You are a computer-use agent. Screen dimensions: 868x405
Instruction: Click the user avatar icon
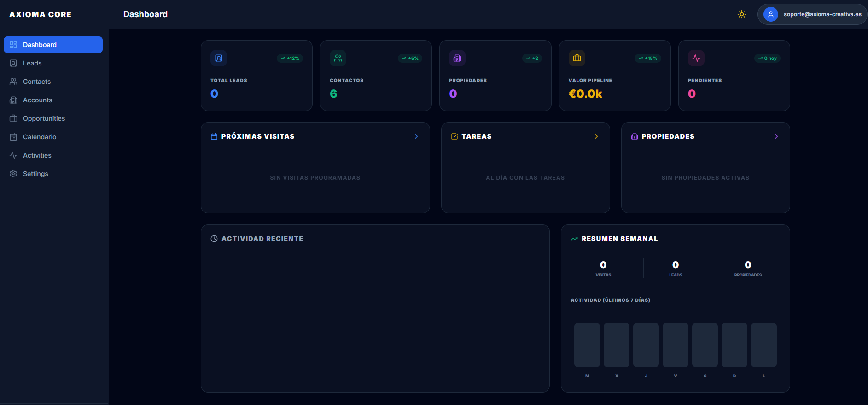[x=770, y=14]
